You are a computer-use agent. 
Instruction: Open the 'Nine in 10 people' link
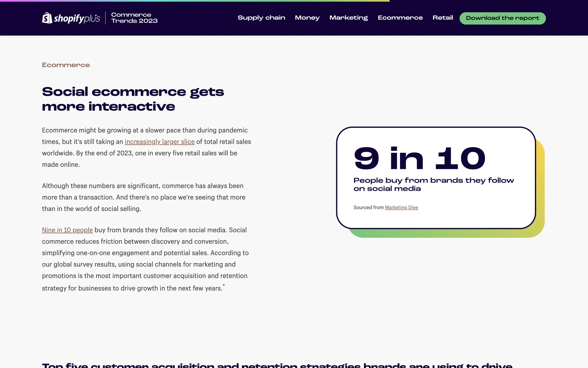click(x=67, y=230)
